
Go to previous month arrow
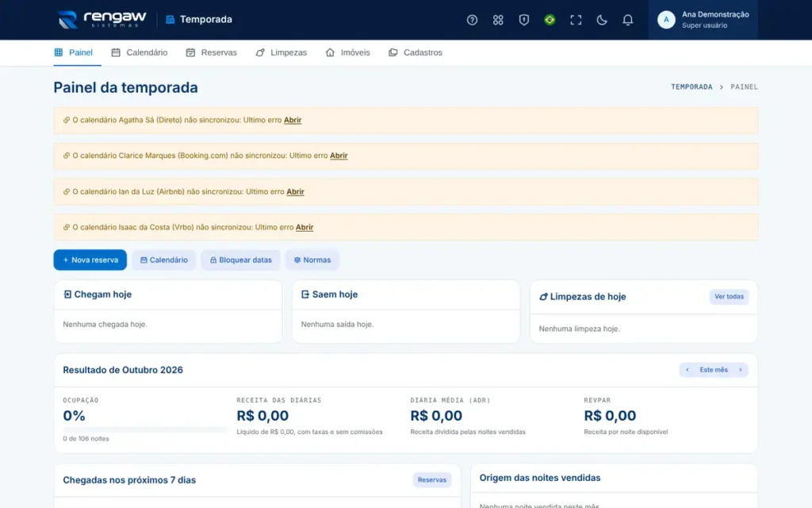click(x=688, y=370)
